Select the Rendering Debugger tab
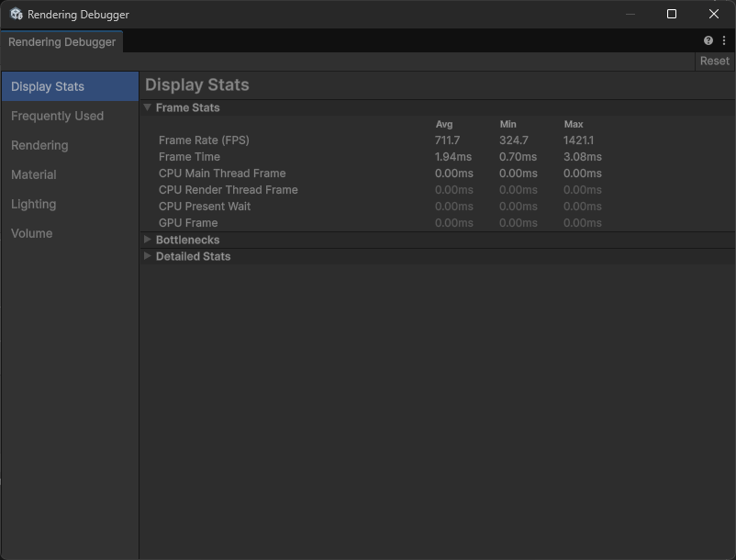This screenshot has width=736, height=560. (61, 42)
